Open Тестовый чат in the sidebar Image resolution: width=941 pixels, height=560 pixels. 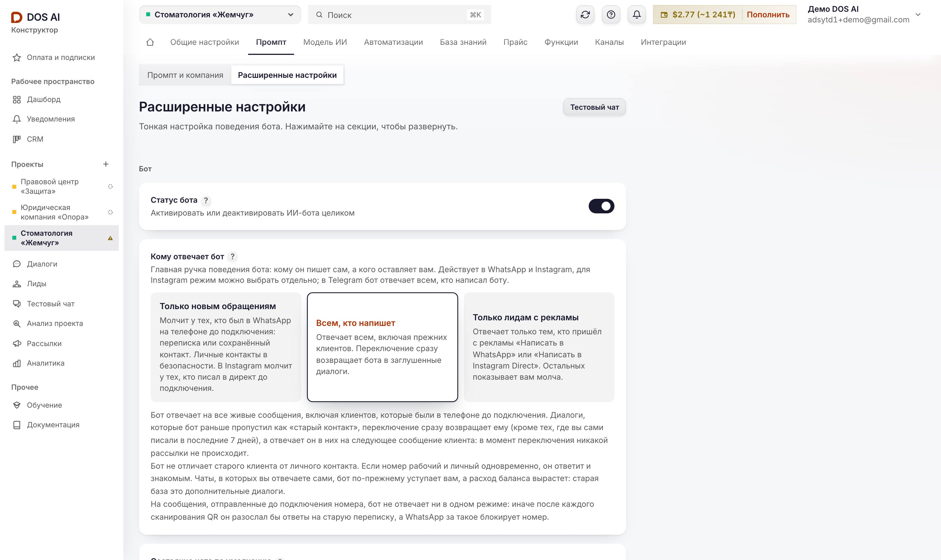point(51,304)
